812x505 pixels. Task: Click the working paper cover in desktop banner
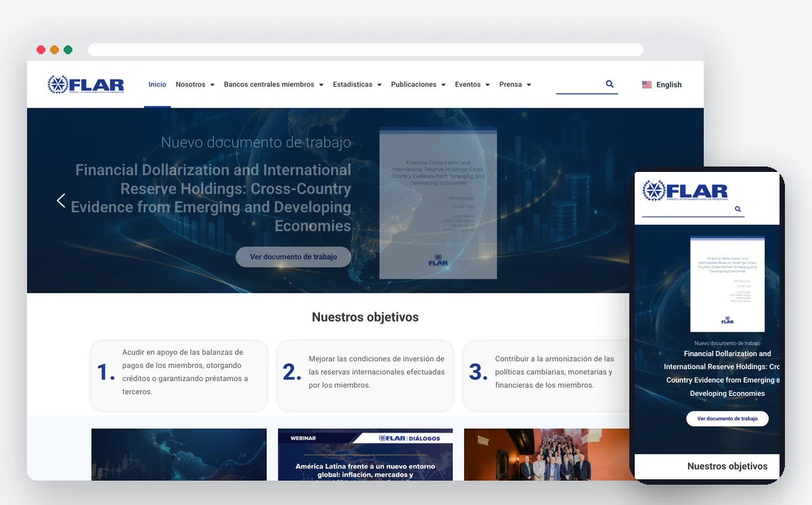(x=438, y=202)
